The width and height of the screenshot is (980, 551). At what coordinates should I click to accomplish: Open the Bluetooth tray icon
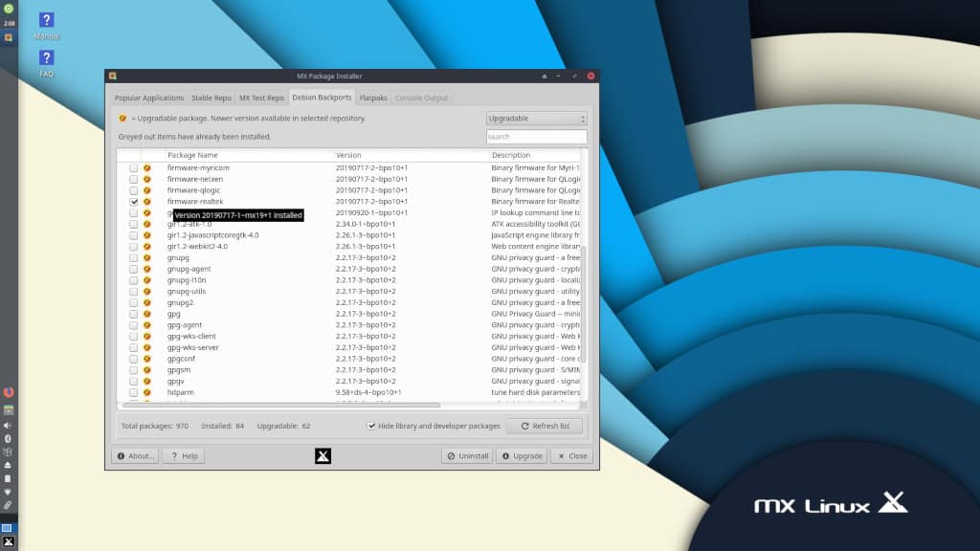tap(8, 438)
